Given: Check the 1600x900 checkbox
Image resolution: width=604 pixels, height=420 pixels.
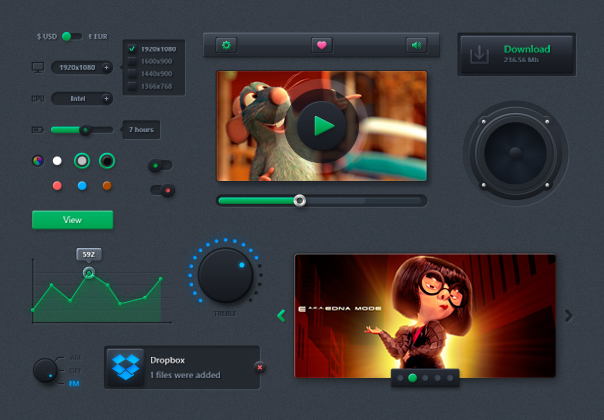Looking at the screenshot, I should 132,61.
